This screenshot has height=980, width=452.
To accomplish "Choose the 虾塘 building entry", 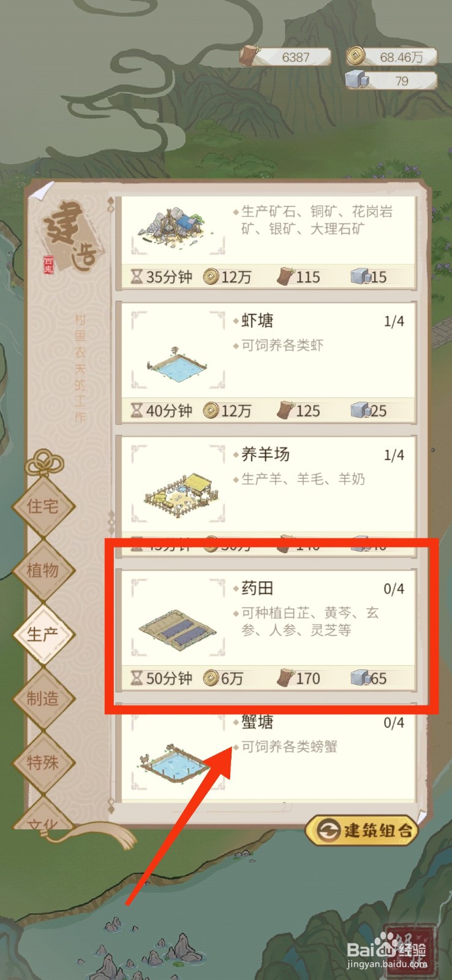I will coord(266,362).
